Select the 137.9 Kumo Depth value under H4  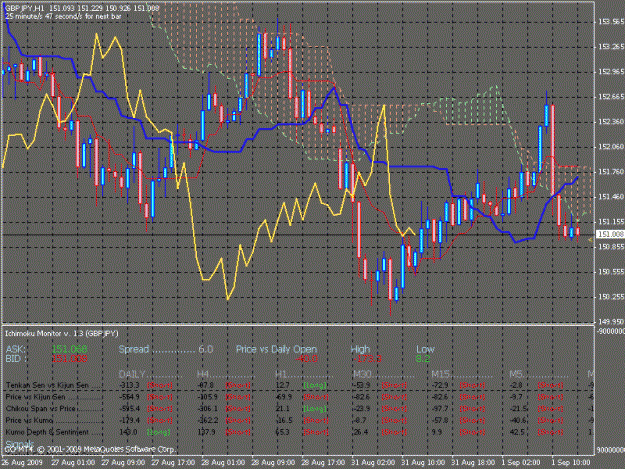[x=206, y=432]
